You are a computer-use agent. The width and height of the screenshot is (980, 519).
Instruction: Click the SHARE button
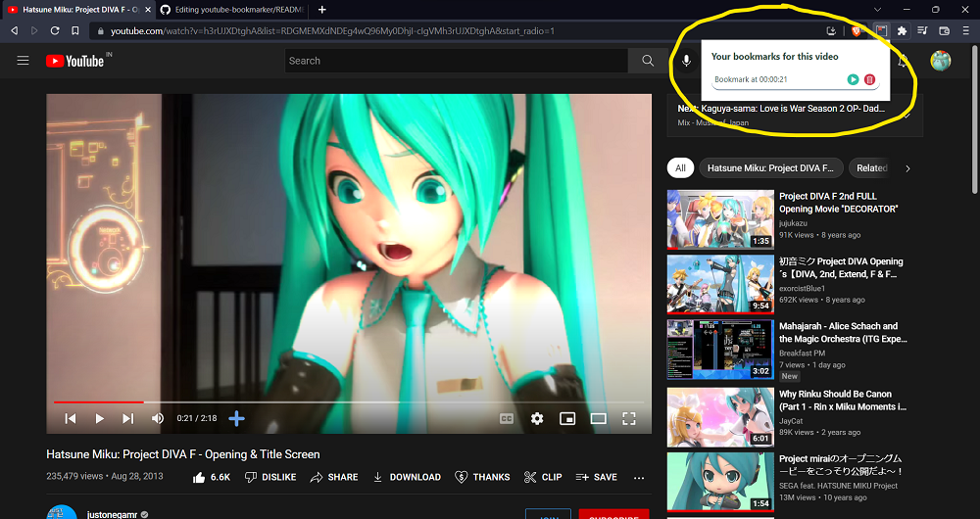pyautogui.click(x=334, y=477)
